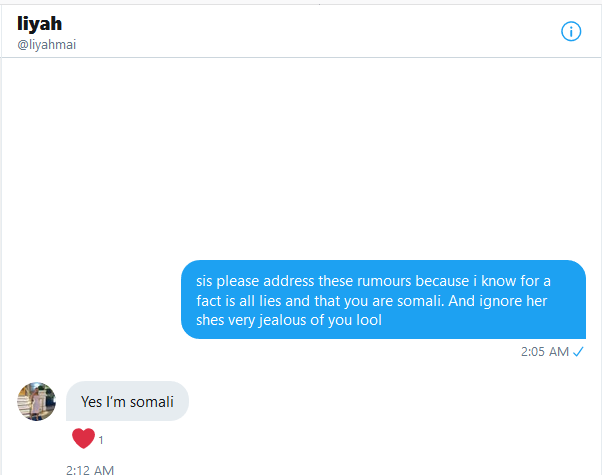Click the word 'jealous' in sent message
The height and width of the screenshot is (475, 602).
(282, 320)
